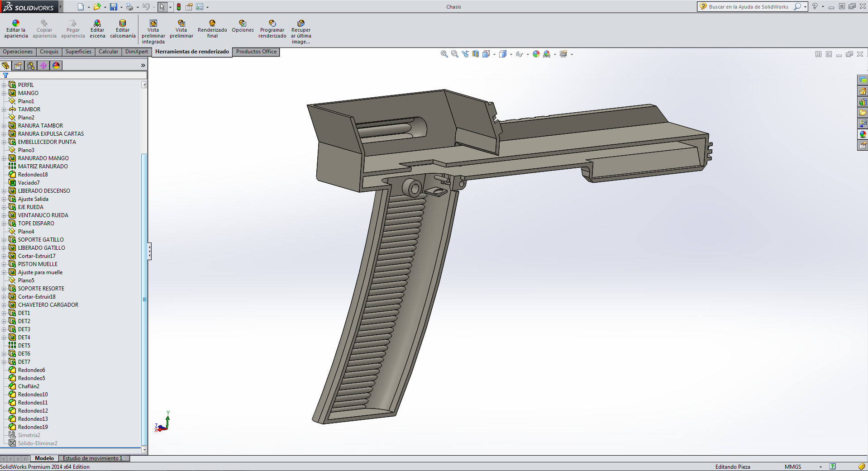Expand the TAMBOR feature node
The width and height of the screenshot is (868, 471).
pos(4,109)
